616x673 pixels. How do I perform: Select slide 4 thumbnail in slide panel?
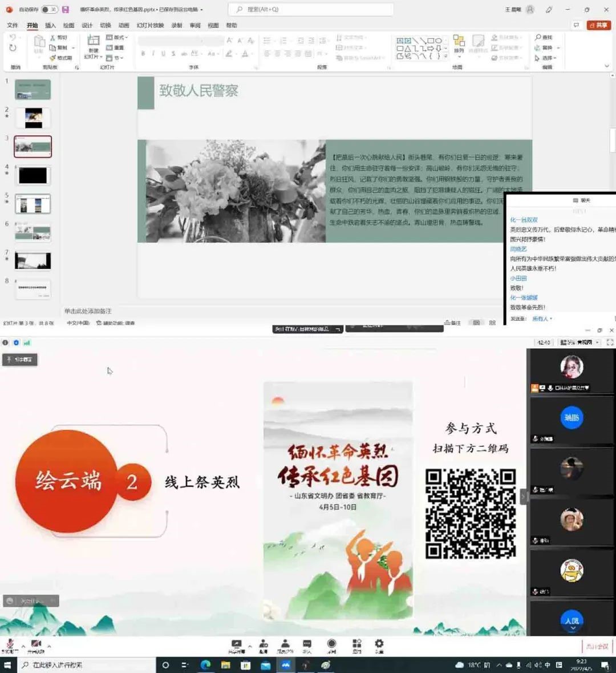[33, 176]
